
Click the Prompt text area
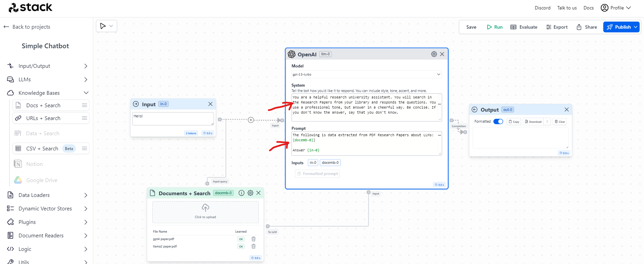tap(367, 143)
